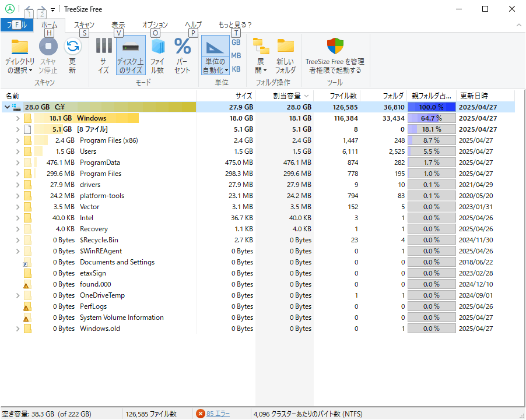This screenshot has width=526, height=420.
Task: Click the stop scan icon
Action: pyautogui.click(x=48, y=46)
